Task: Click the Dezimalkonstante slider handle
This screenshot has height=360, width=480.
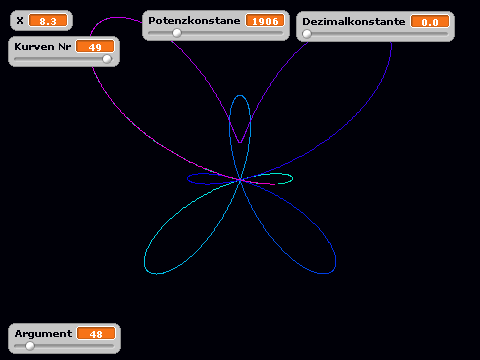Action: pyautogui.click(x=307, y=34)
